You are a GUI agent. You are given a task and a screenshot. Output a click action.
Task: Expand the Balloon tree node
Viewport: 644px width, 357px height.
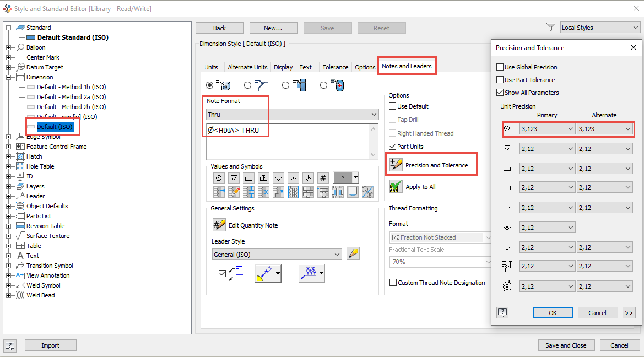pyautogui.click(x=8, y=47)
